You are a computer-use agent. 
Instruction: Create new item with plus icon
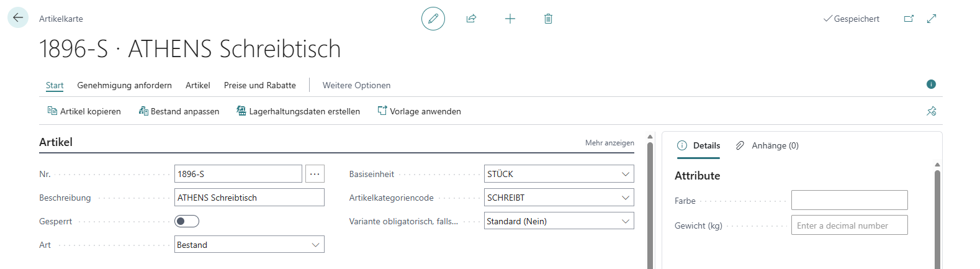[510, 19]
